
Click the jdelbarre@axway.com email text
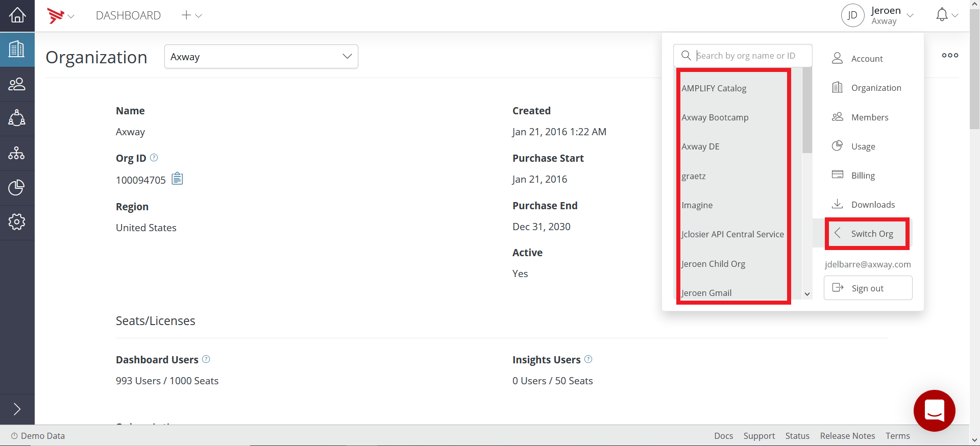[x=868, y=264]
